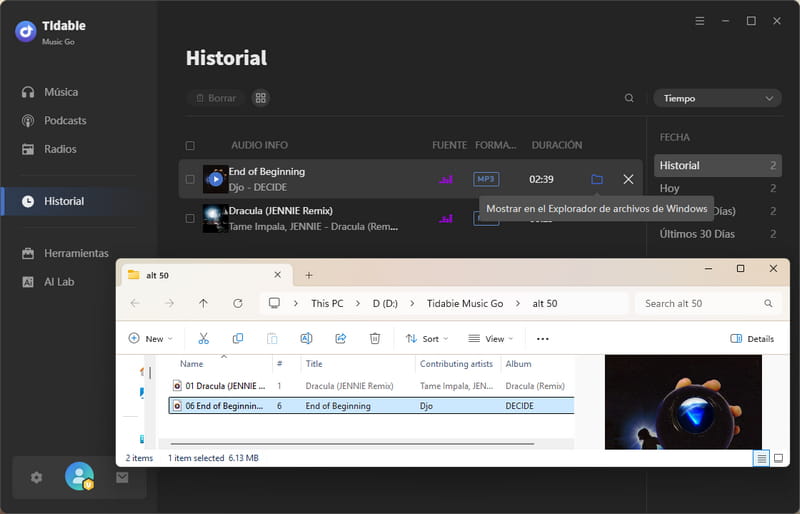Open the Tiempo dropdown

pos(717,98)
